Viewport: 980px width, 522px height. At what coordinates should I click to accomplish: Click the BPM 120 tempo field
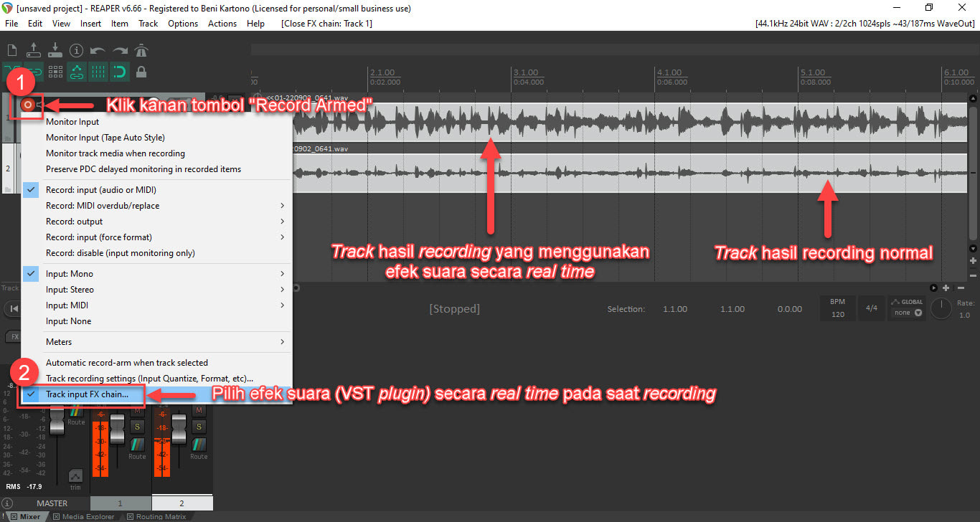pos(838,308)
